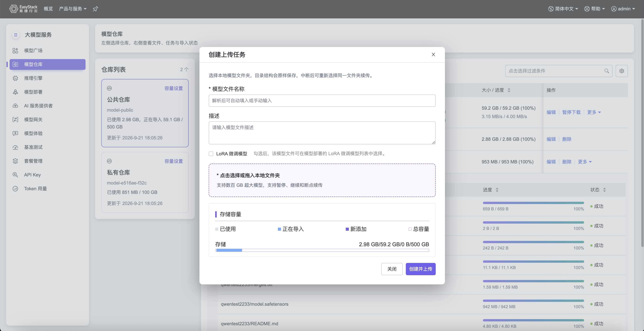The width and height of the screenshot is (644, 331).
Task: Go to 概览 in the top navigation
Action: (48, 9)
